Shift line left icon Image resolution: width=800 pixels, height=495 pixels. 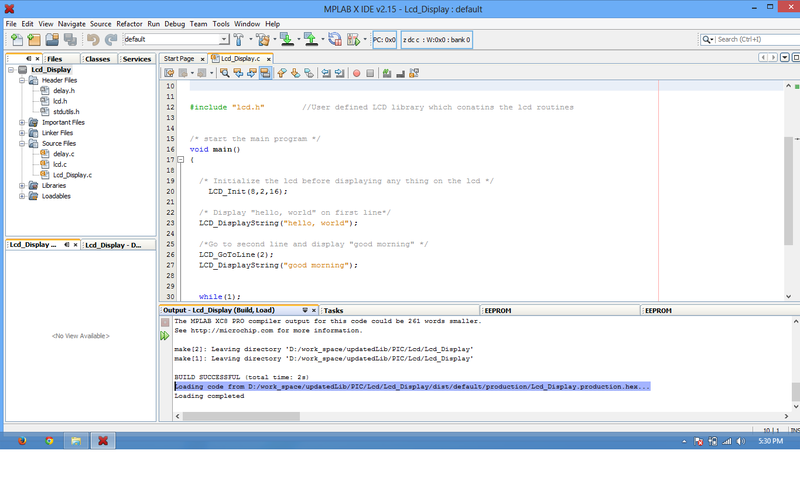[x=326, y=73]
